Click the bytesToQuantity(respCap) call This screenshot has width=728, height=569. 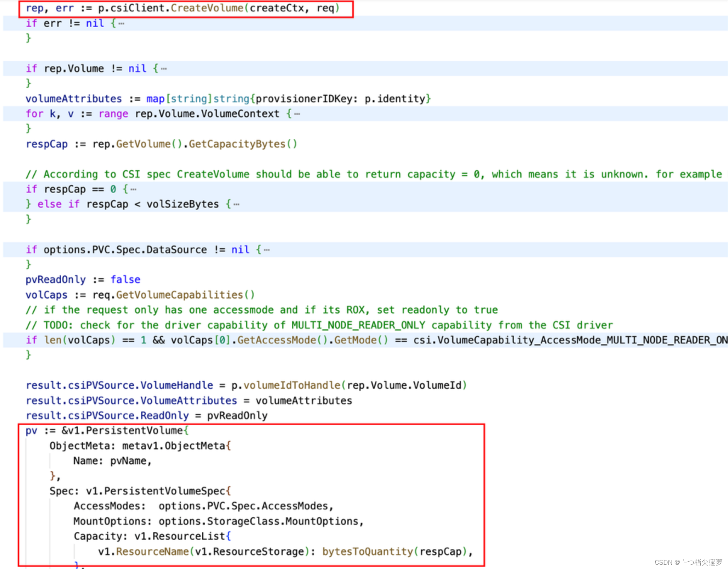(395, 552)
